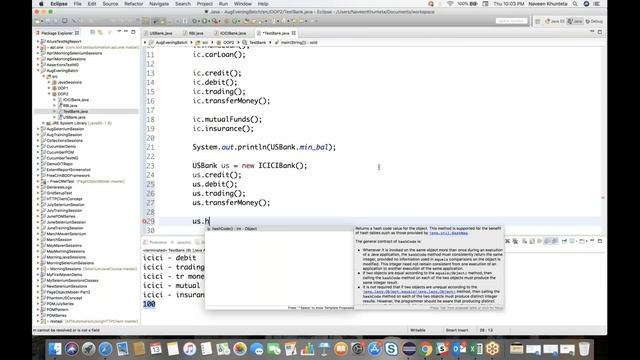Click the Debug launch toolbar icon
Image resolution: width=640 pixels, height=360 pixels.
[195, 21]
